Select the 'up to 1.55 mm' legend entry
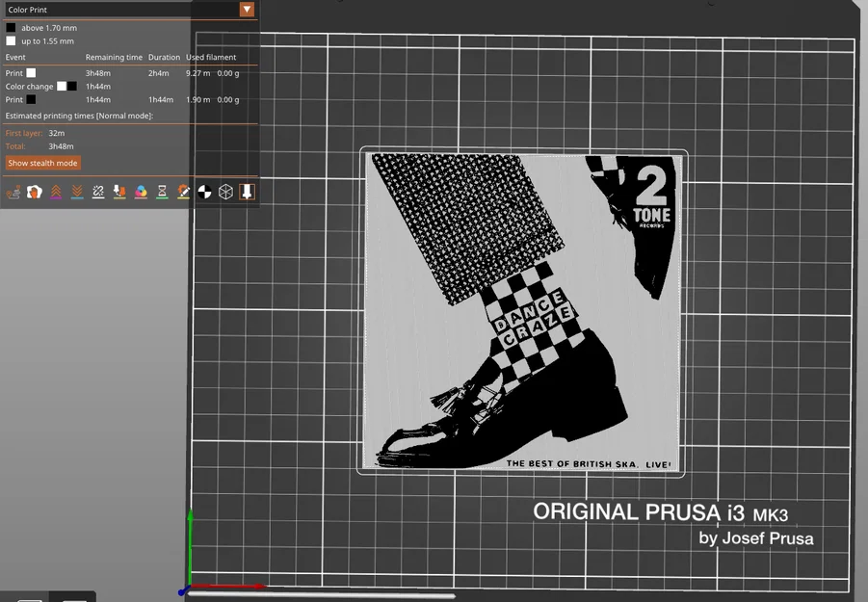Viewport: 868px width, 602px height. [47, 41]
